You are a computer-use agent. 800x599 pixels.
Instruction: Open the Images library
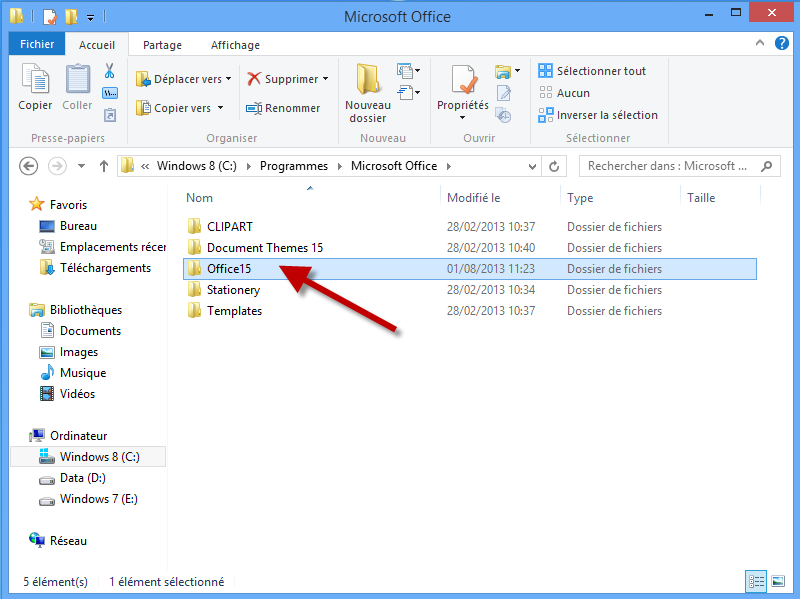(x=79, y=352)
